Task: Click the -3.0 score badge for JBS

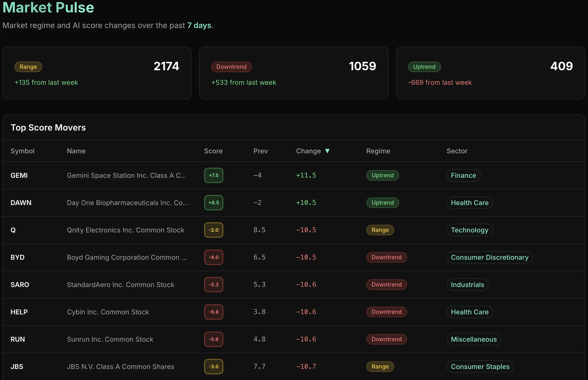Action: pos(213,366)
